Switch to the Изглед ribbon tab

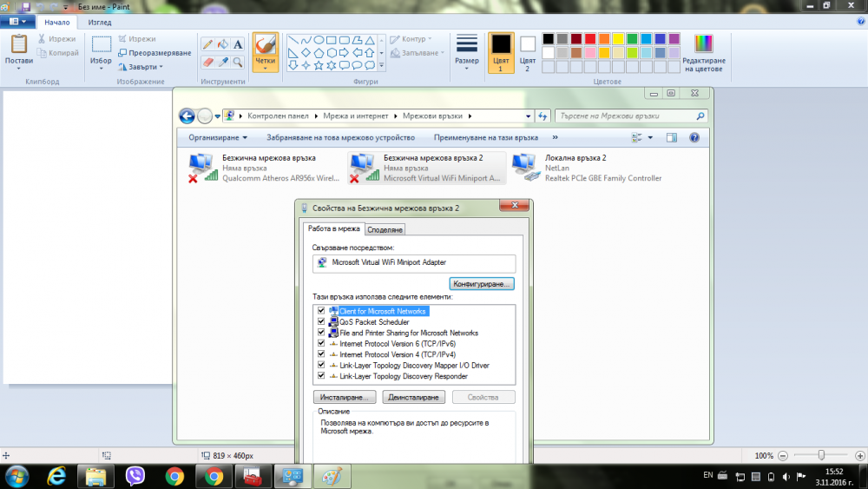(100, 23)
